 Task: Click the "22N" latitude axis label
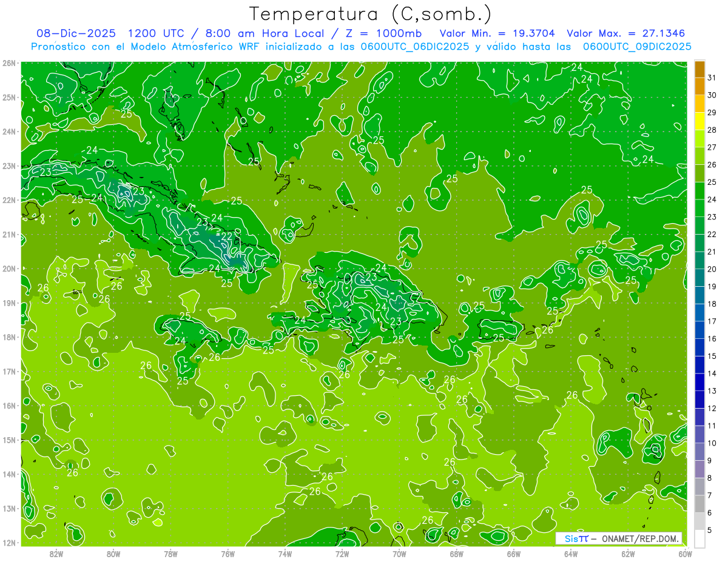[9, 200]
